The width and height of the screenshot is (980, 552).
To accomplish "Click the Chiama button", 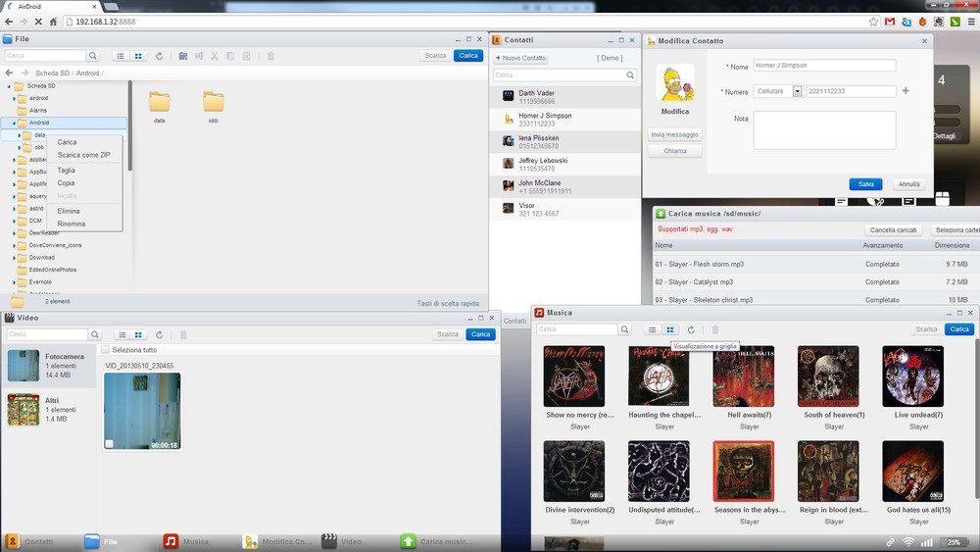I will point(674,151).
